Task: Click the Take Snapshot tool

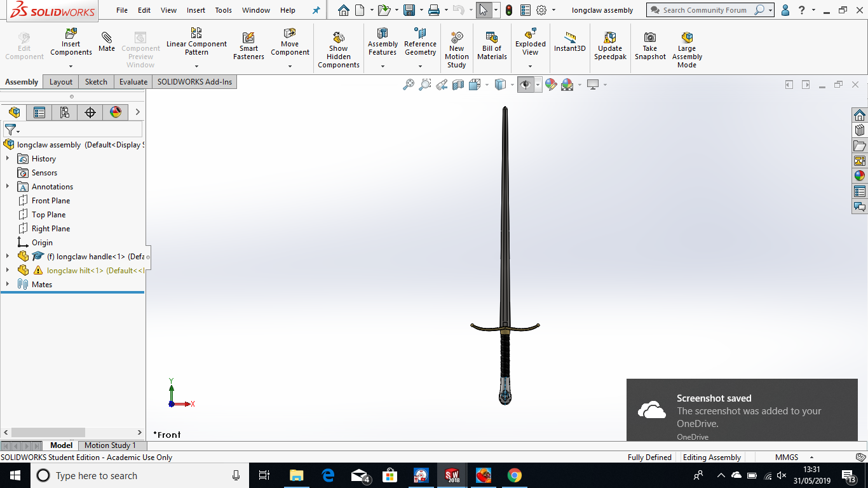Action: coord(650,46)
